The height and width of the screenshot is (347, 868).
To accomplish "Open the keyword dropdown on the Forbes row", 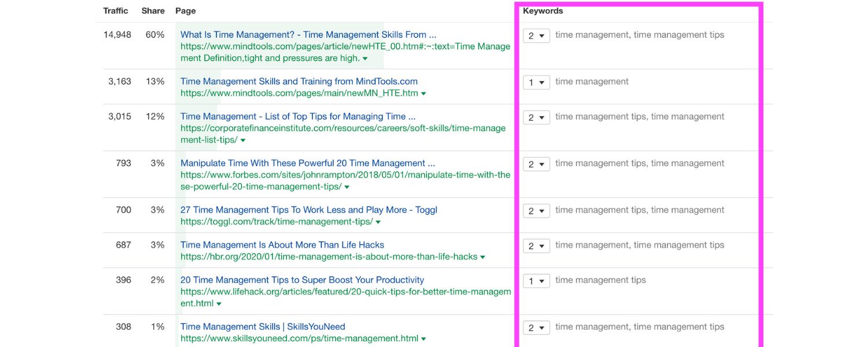I will 536,164.
